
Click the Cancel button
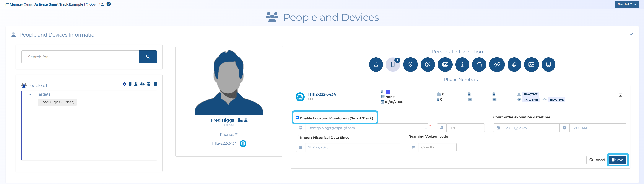(597, 160)
